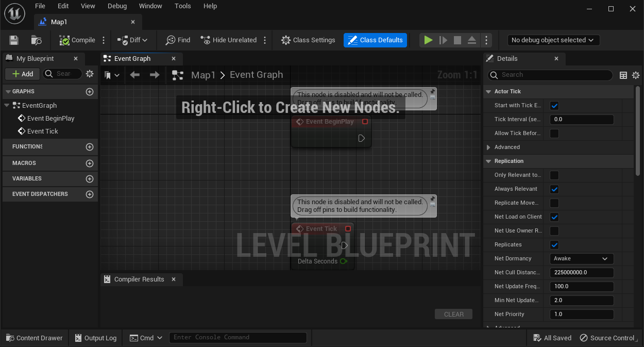Open the Diff dropdown
The image size is (644, 347).
[x=132, y=40]
